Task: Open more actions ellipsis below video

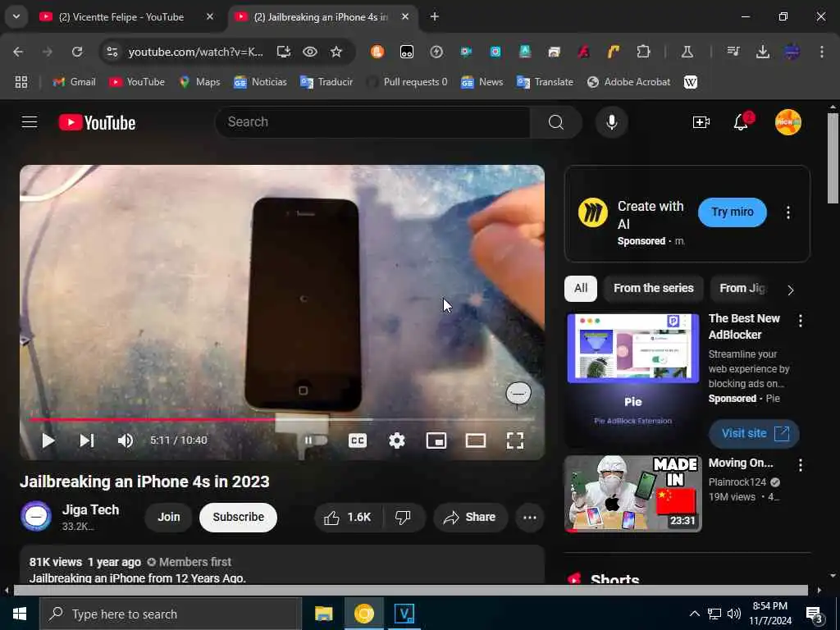Action: tap(529, 517)
